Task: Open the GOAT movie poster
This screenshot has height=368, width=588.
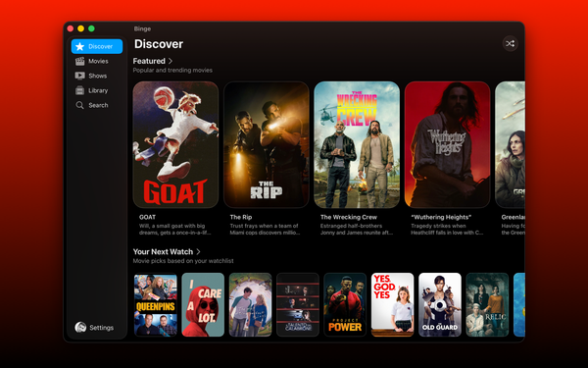Action: [x=175, y=144]
